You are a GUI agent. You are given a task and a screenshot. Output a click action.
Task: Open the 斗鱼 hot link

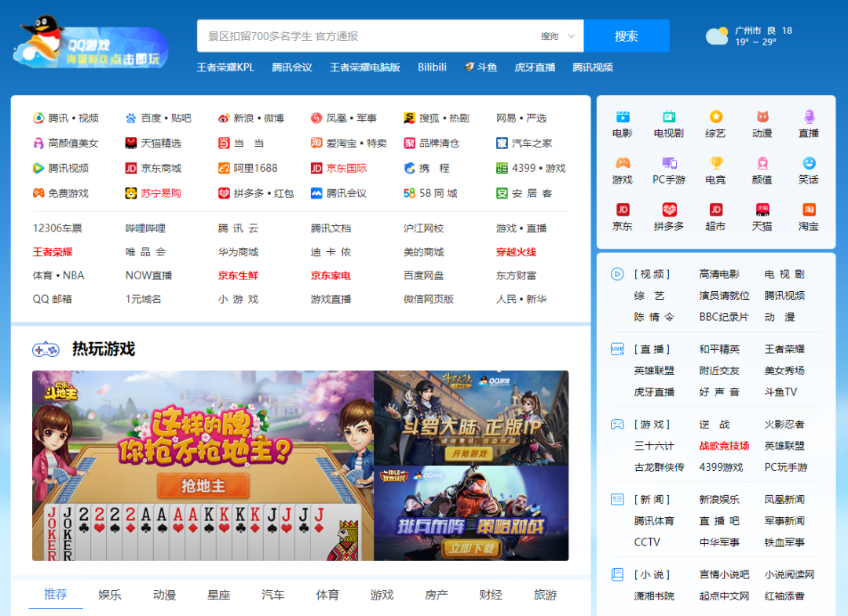click(x=481, y=67)
